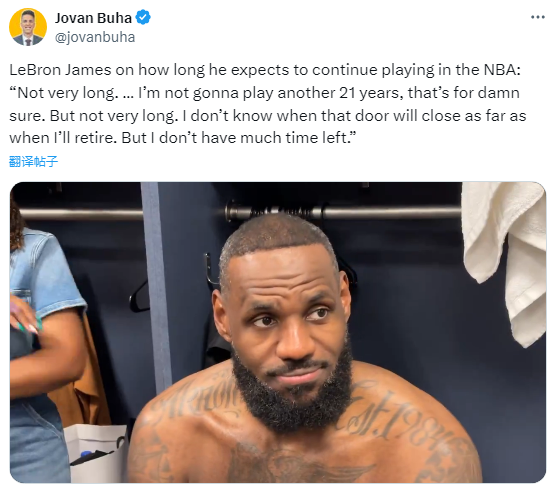The height and width of the screenshot is (486, 547).
Task: Translate the post via 翻译帖子 link
Action: click(33, 161)
